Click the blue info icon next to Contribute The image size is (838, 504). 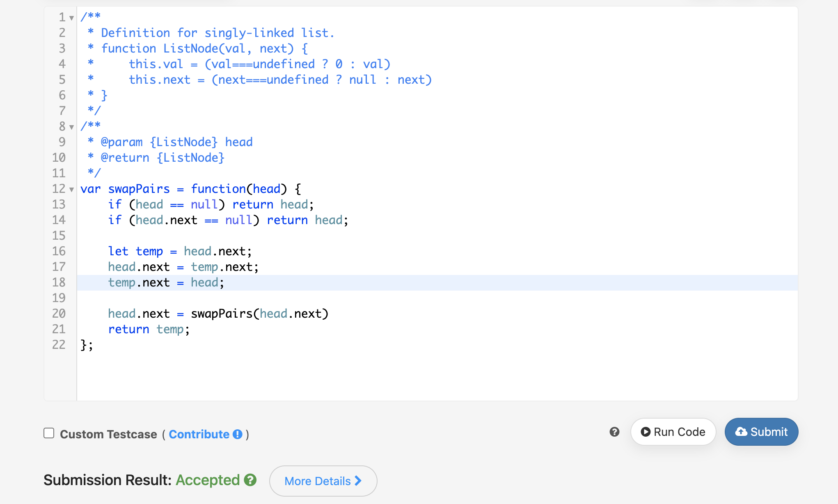pos(237,434)
